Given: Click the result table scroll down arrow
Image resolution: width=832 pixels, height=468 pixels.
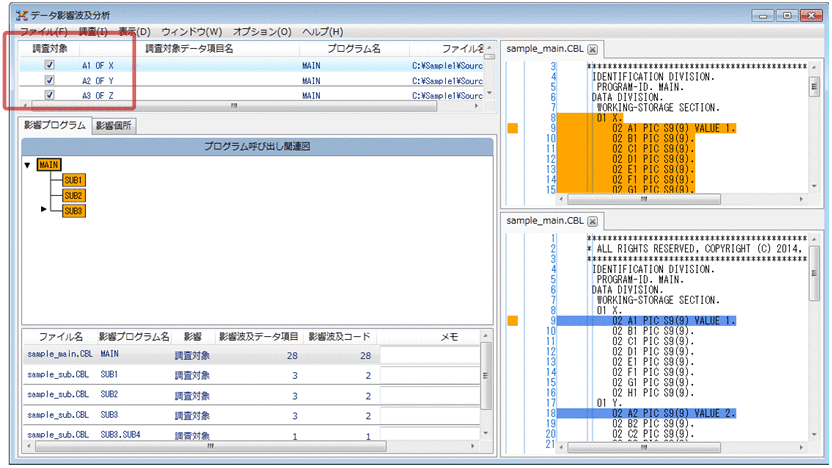Looking at the screenshot, I should pos(485,434).
